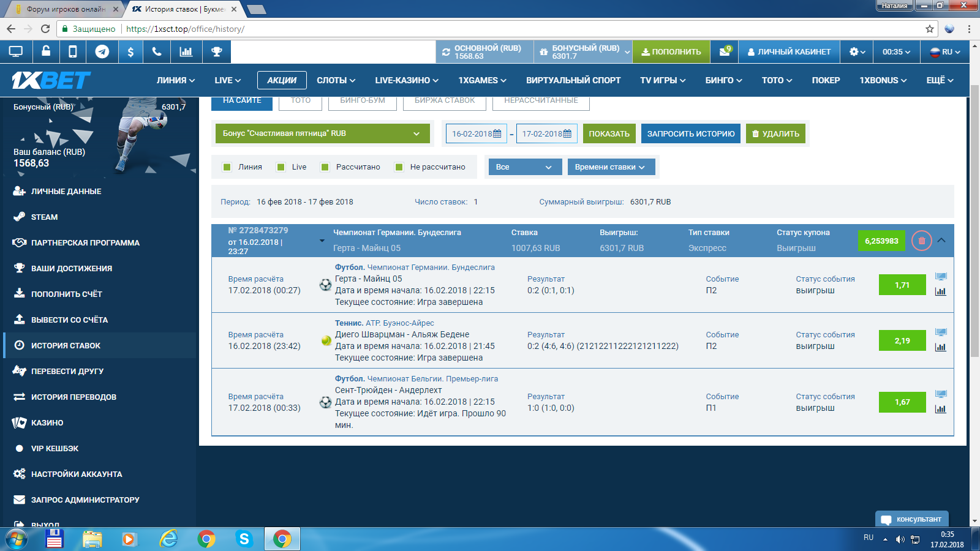980x551 pixels.
Task: Expand the LIVE menu
Action: [x=228, y=80]
